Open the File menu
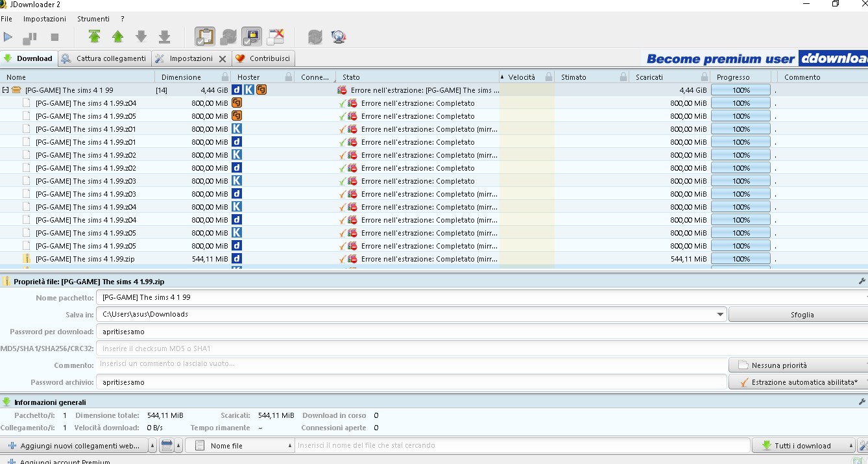 [6, 19]
